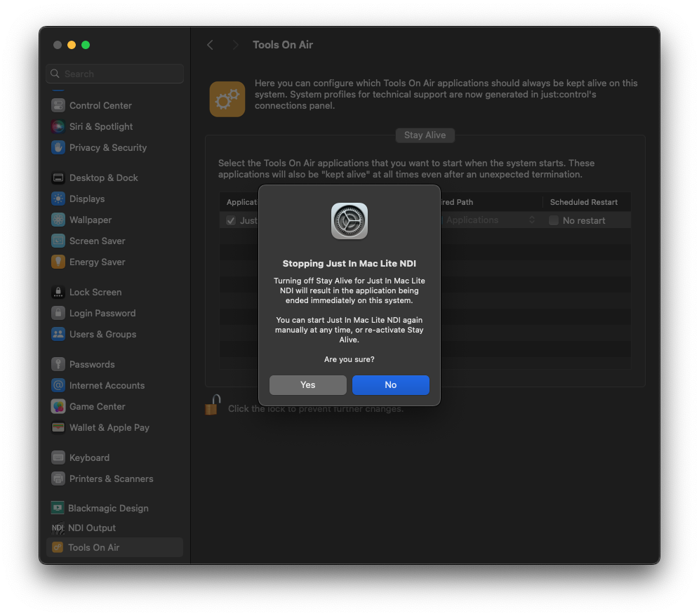Screen dimensions: 699x616
Task: Click Printers & Scanners label
Action: tap(112, 478)
